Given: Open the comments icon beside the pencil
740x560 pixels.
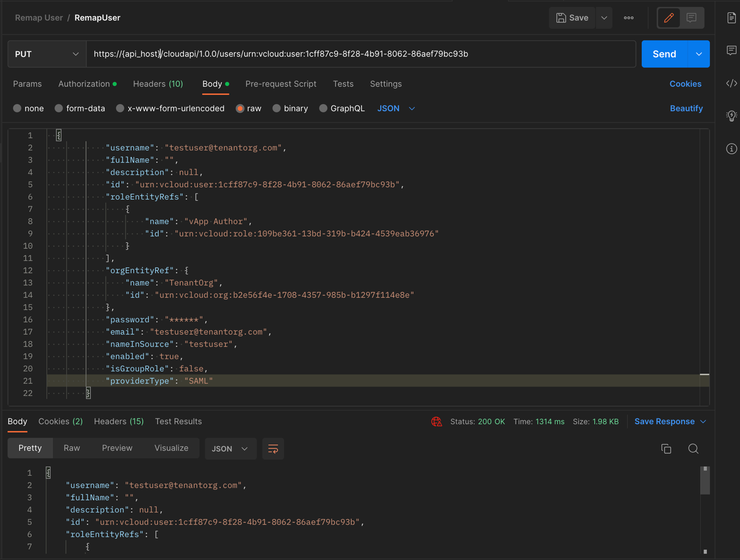Looking at the screenshot, I should pos(692,18).
